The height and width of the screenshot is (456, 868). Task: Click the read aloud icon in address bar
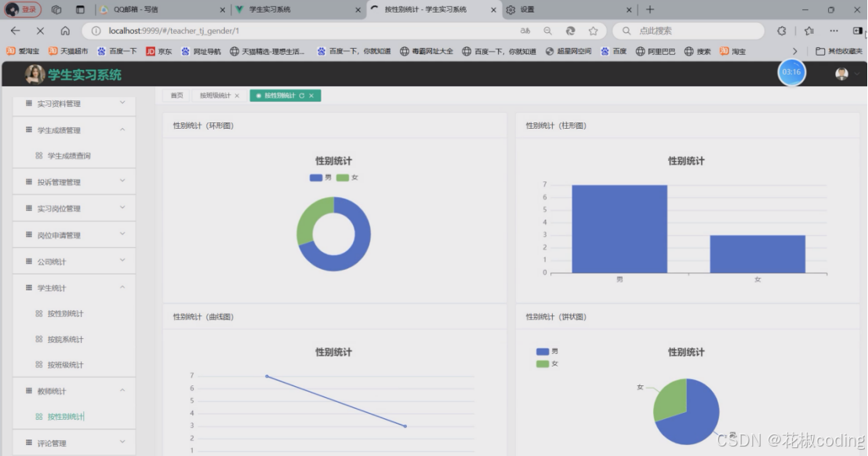coord(525,31)
